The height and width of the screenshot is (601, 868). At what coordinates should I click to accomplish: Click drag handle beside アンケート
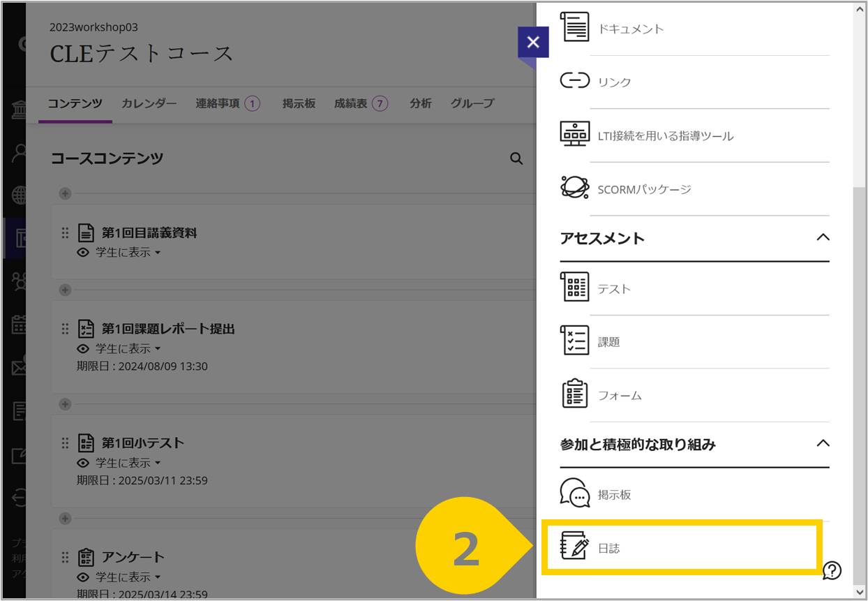(65, 557)
